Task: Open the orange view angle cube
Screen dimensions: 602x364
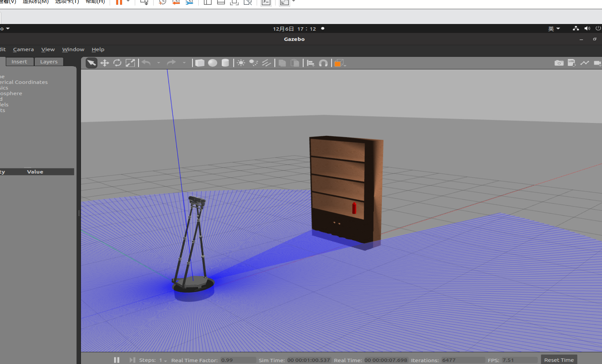Action: tap(339, 63)
